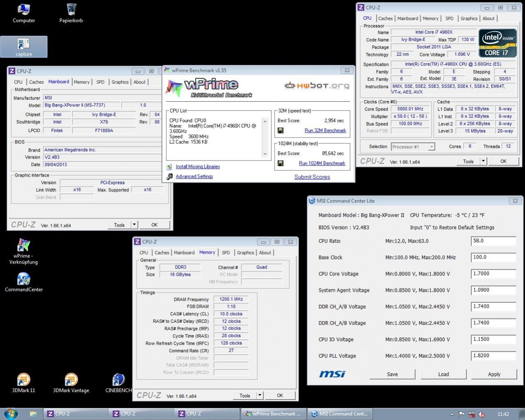
Task: Click the BIOS Version value V2.4B3 in CPU-Z
Action: coord(102,157)
